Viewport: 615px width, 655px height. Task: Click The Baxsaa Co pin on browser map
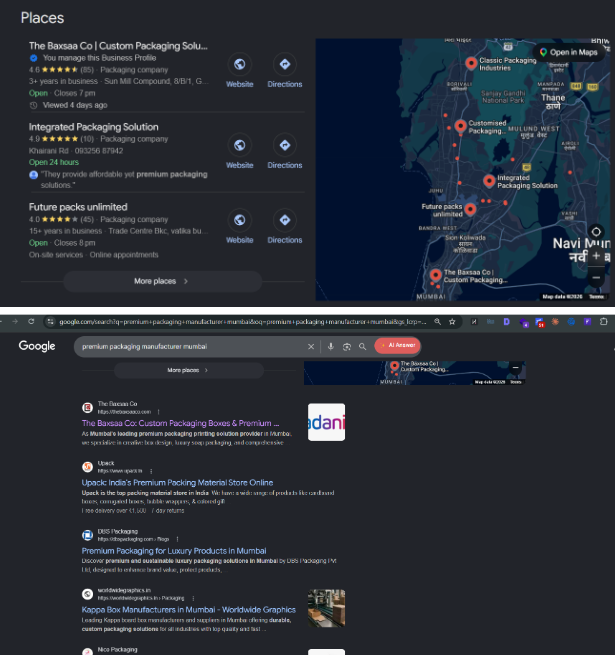click(x=394, y=366)
